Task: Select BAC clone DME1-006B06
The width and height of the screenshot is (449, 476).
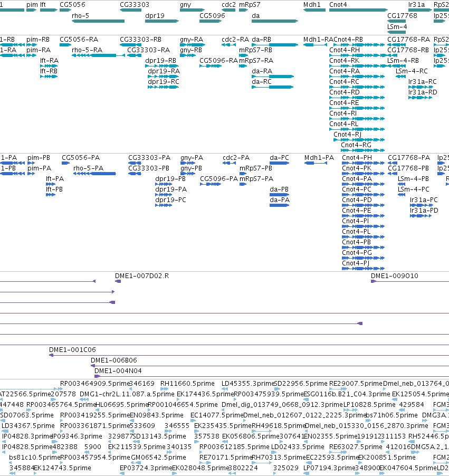Action: 114,360
